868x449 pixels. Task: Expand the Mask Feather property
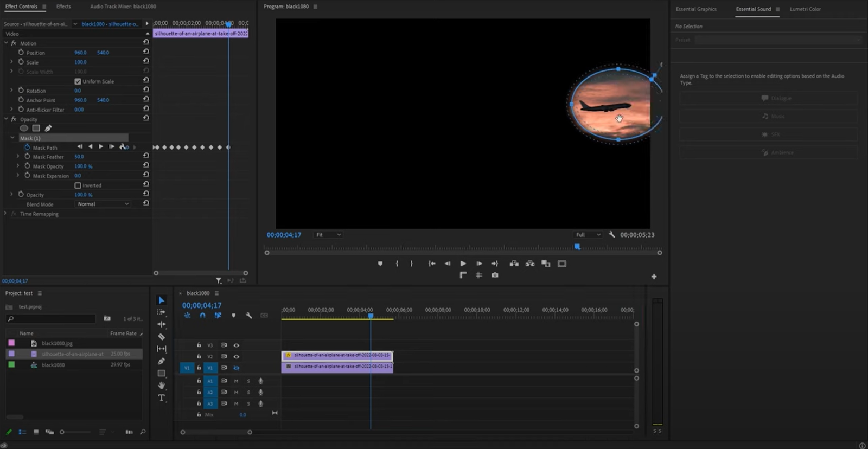tap(18, 156)
